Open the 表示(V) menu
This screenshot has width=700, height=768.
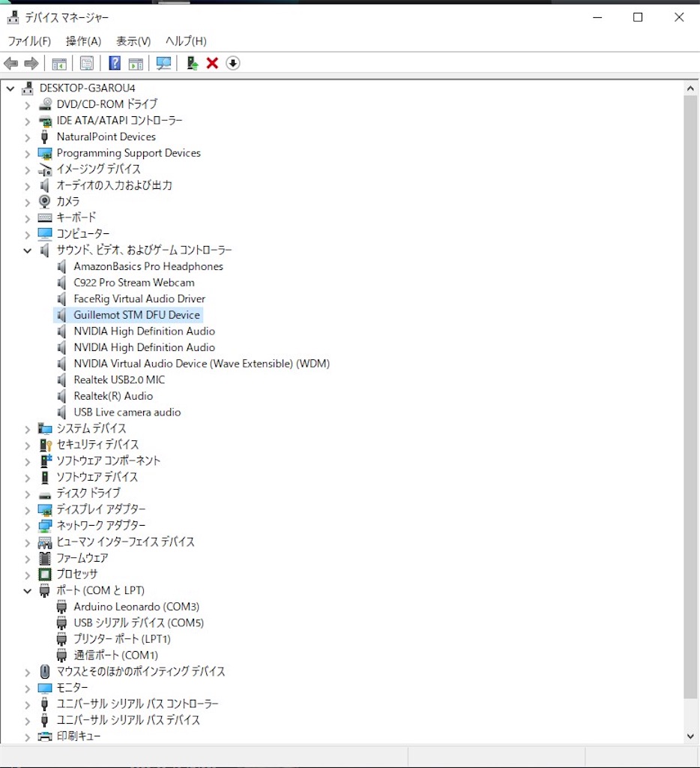click(x=133, y=41)
